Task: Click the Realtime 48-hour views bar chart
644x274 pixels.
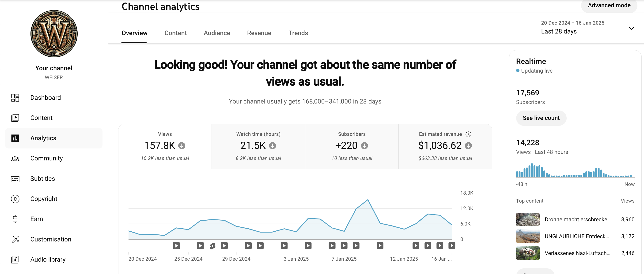Action: 575,170
